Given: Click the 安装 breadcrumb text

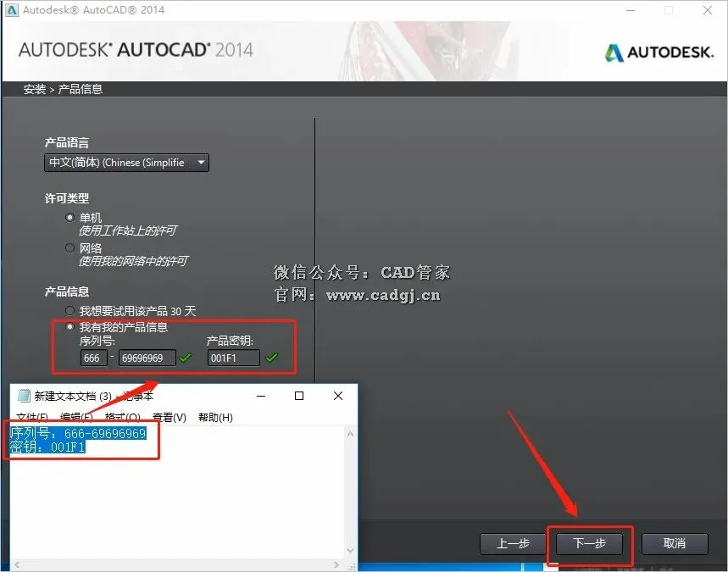Looking at the screenshot, I should tap(35, 89).
